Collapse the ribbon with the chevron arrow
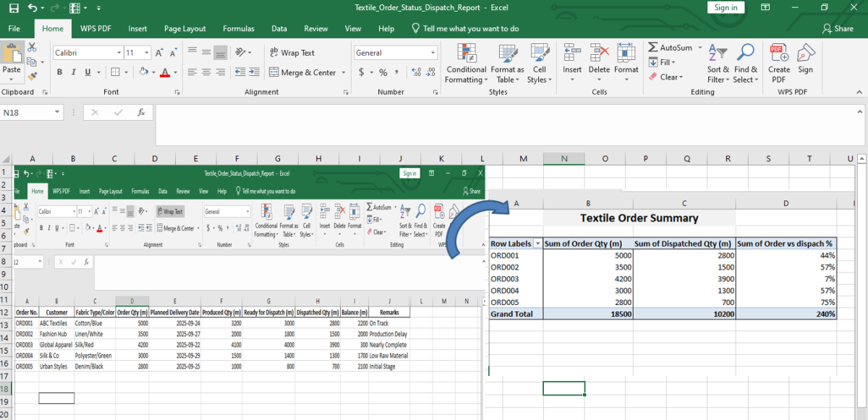This screenshot has width=868, height=420. (x=861, y=93)
